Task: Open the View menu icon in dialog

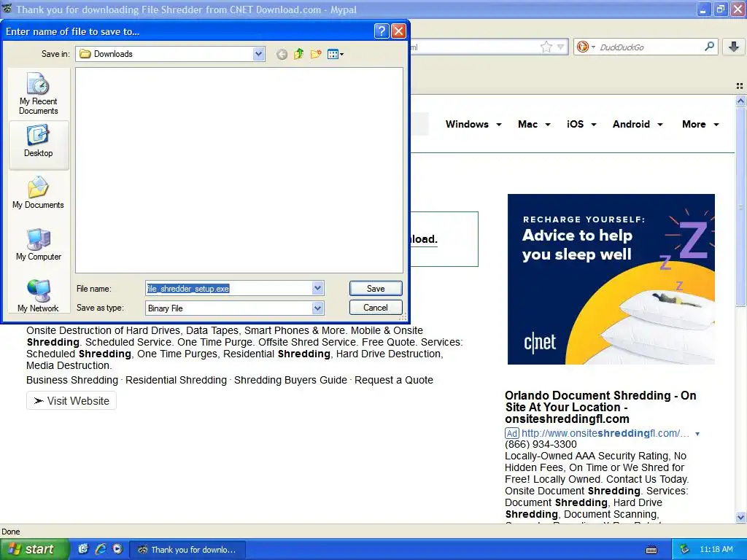Action: (336, 54)
